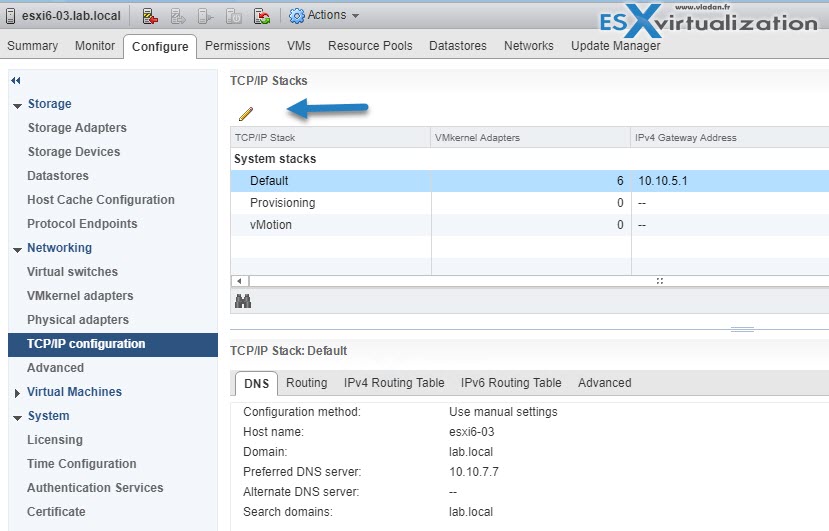The height and width of the screenshot is (531, 829).
Task: Open the Resource Pools tab
Action: 370,46
